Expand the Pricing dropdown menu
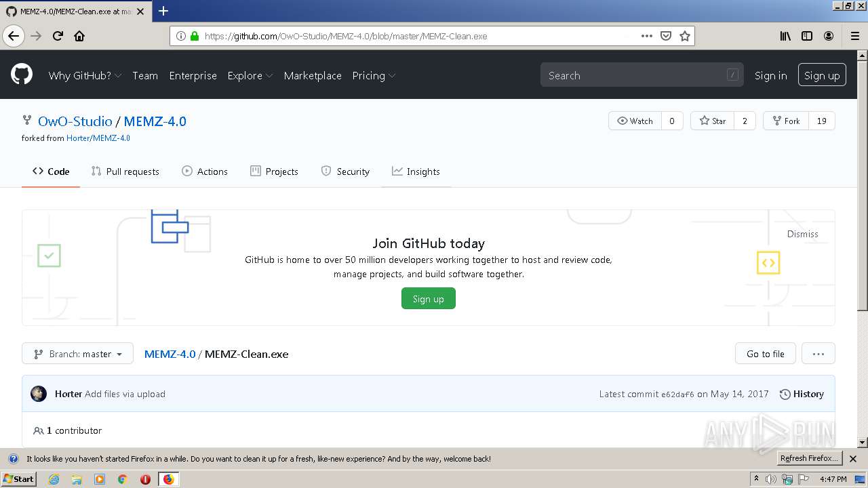868x488 pixels. point(374,75)
